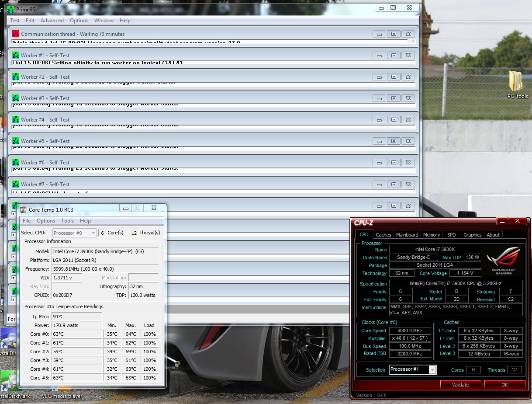Close the Worker #6 sub-window
Viewport: 532px width, 404px height.
point(408,163)
